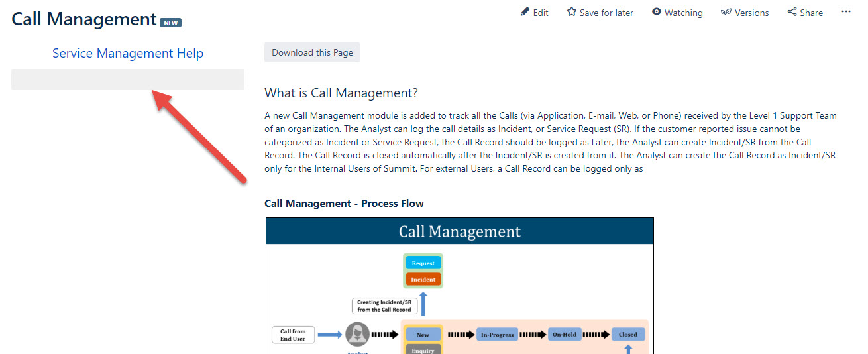The height and width of the screenshot is (354, 868).
Task: Click the In-Progress status box
Action: 497,335
